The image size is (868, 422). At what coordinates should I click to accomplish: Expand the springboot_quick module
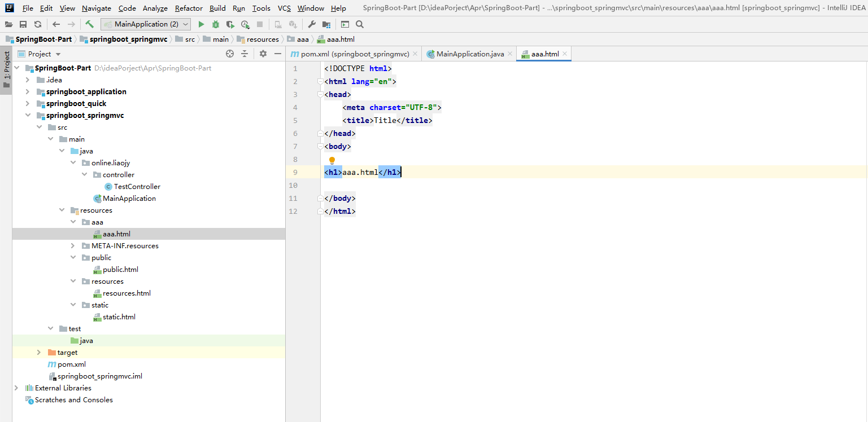[x=27, y=104]
